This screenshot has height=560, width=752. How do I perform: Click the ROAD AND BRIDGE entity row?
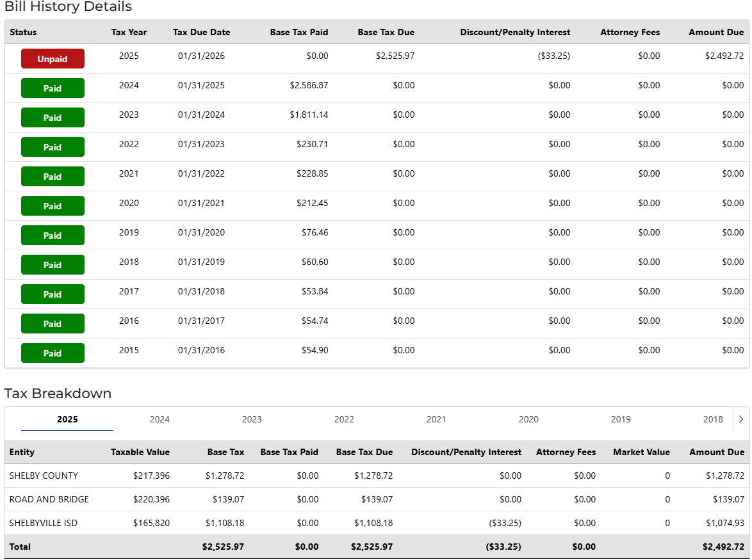point(49,499)
